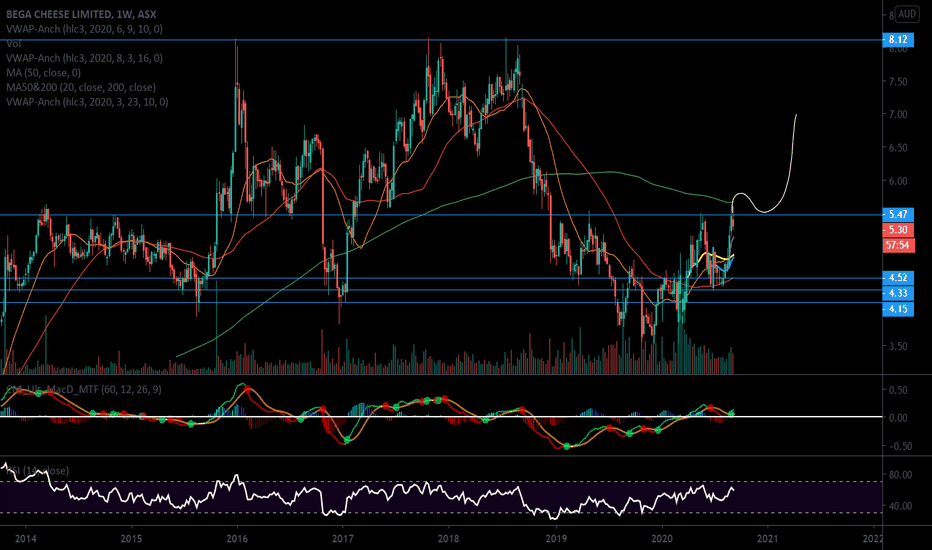Click the Vol indicator label
932x550 pixels.
[14, 43]
